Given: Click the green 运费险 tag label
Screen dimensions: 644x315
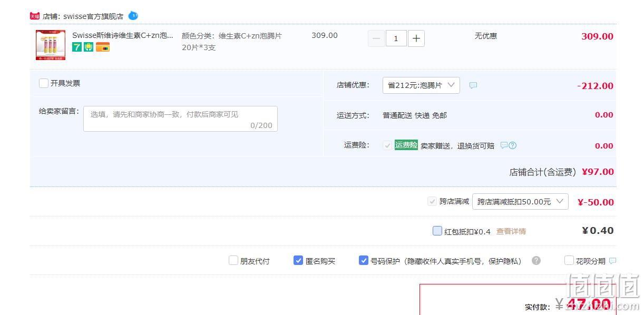Looking at the screenshot, I should click(x=406, y=145).
